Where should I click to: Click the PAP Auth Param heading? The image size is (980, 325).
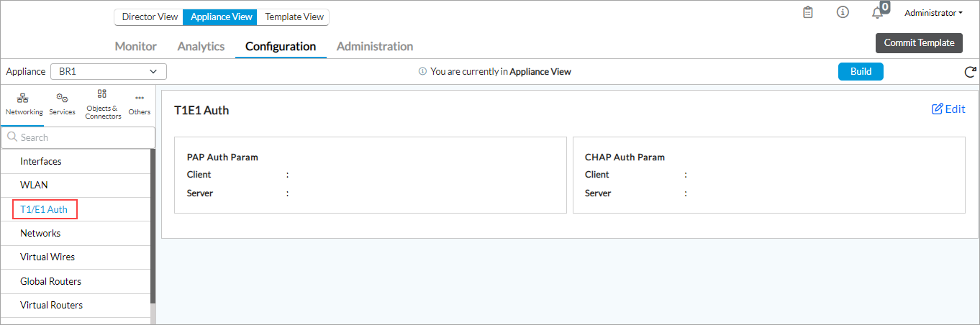point(222,157)
